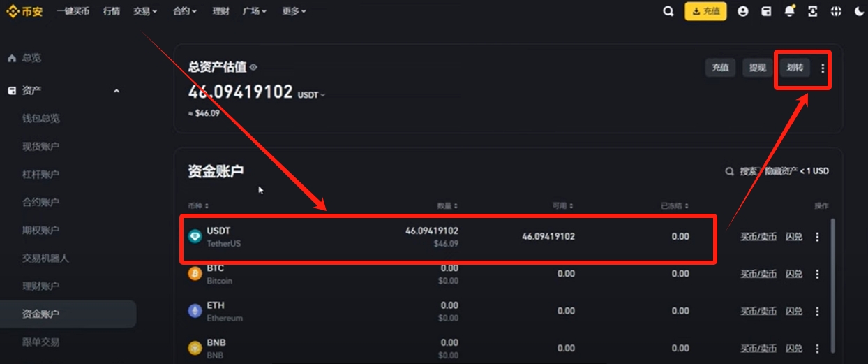Viewport: 868px width, 364px height.
Task: Open three-dot menu in BTC row
Action: (x=817, y=274)
